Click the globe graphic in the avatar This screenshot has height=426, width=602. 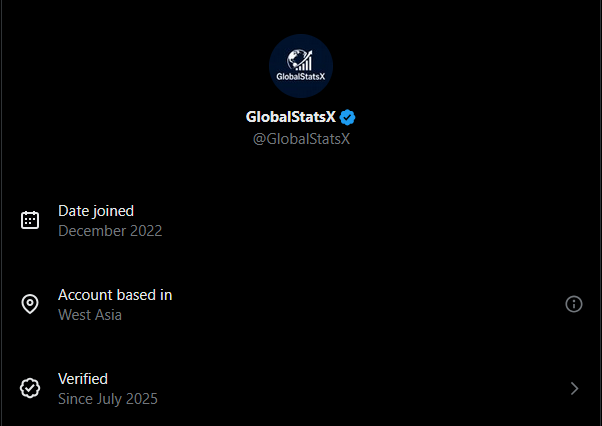pyautogui.click(x=295, y=59)
